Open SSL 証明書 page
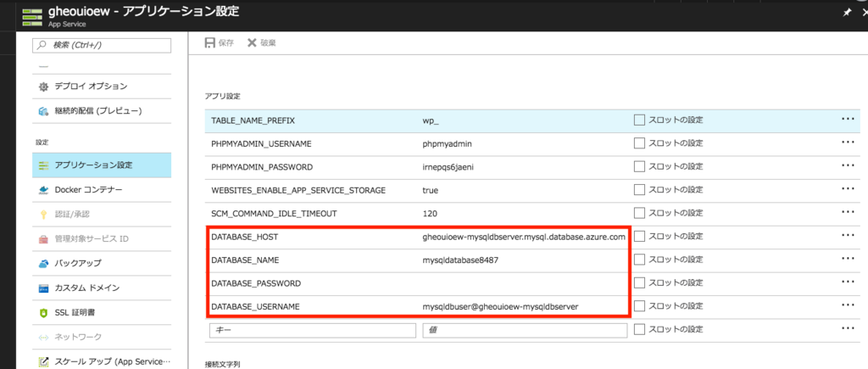Viewport: 868px width, 369px height. (102, 312)
